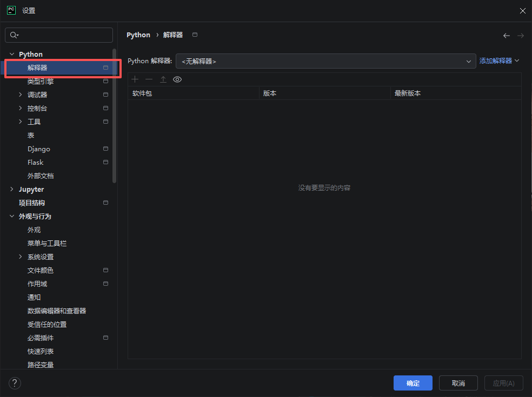Click the 最新版本 column header

click(456, 93)
